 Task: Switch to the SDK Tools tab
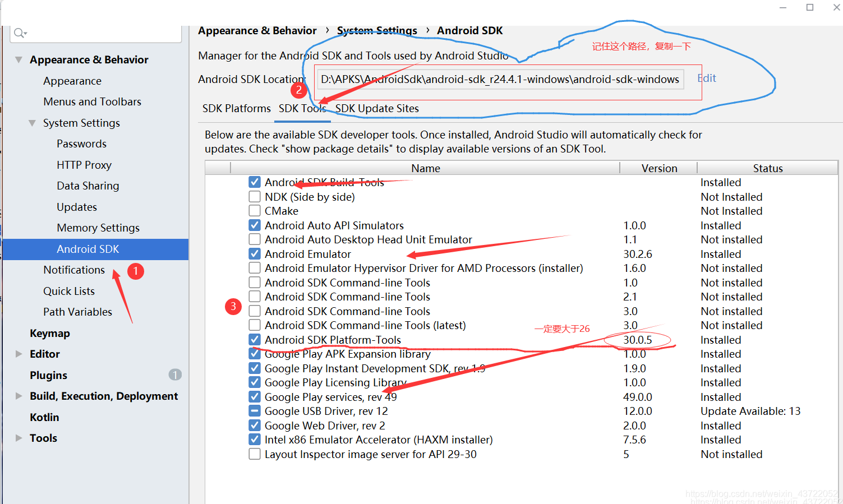[x=302, y=108]
